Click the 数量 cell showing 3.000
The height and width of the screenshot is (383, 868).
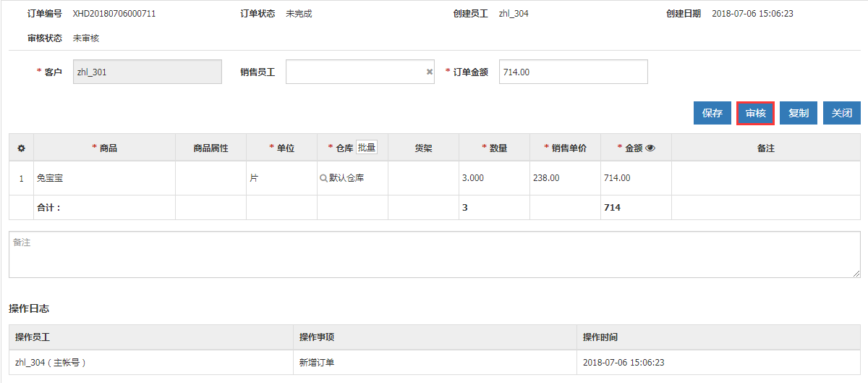494,178
